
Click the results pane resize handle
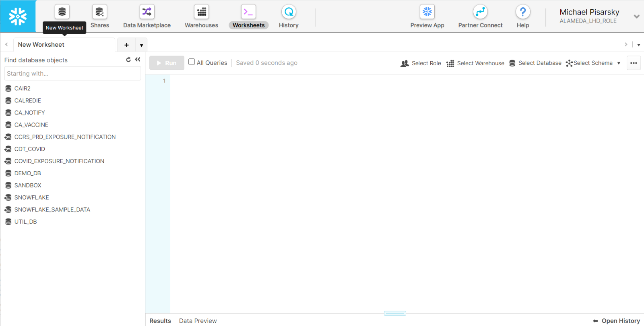point(395,313)
